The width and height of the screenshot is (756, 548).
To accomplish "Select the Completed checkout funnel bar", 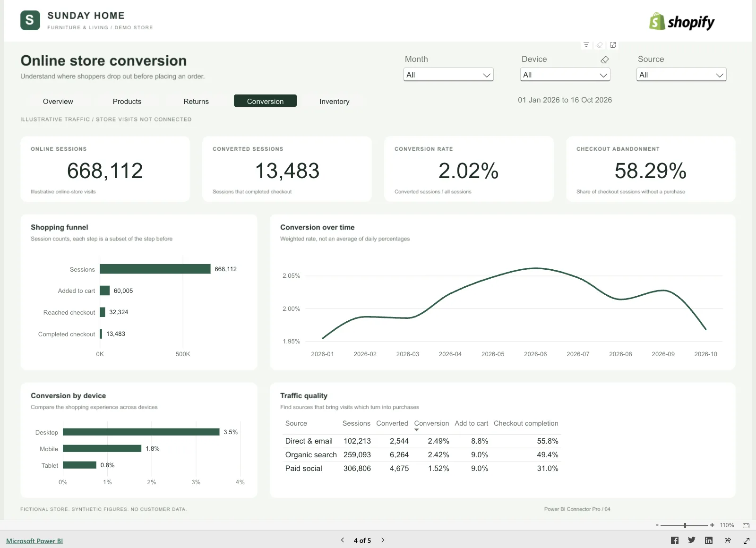I will click(x=101, y=334).
